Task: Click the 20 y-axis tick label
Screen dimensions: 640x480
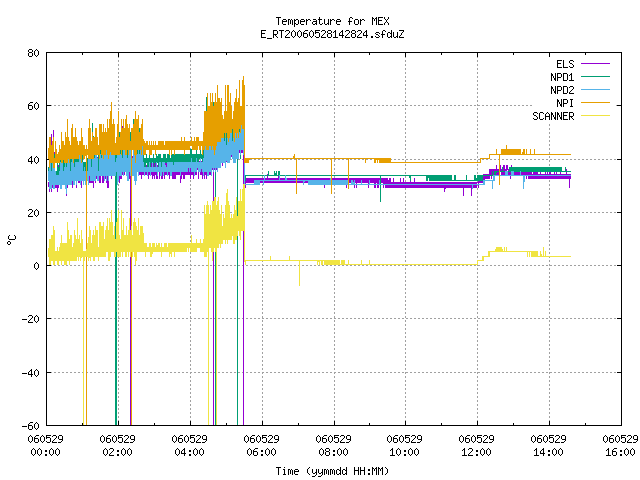Action: pyautogui.click(x=33, y=213)
